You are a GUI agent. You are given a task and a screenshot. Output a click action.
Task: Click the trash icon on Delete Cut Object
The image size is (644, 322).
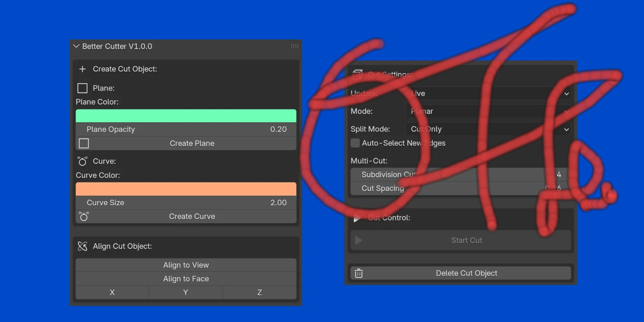click(359, 273)
